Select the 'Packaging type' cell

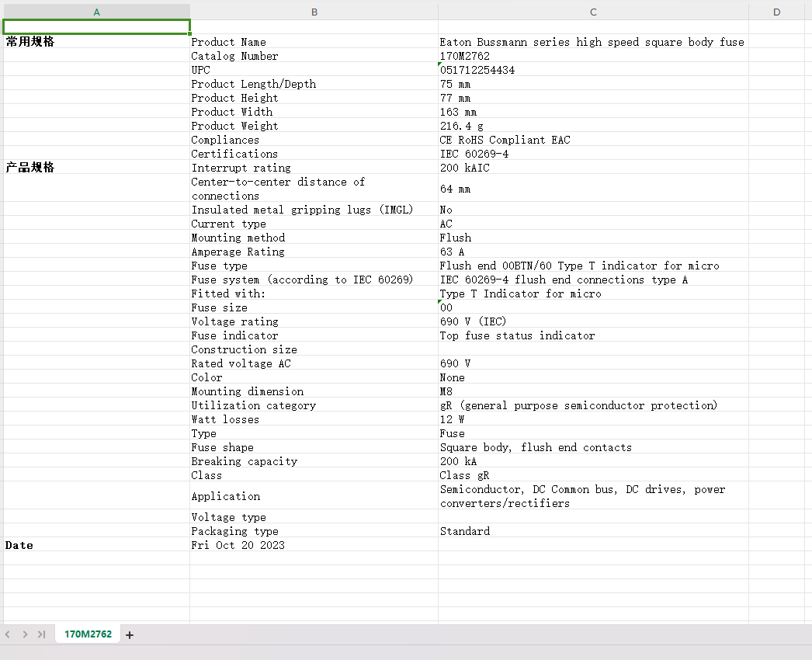[314, 531]
